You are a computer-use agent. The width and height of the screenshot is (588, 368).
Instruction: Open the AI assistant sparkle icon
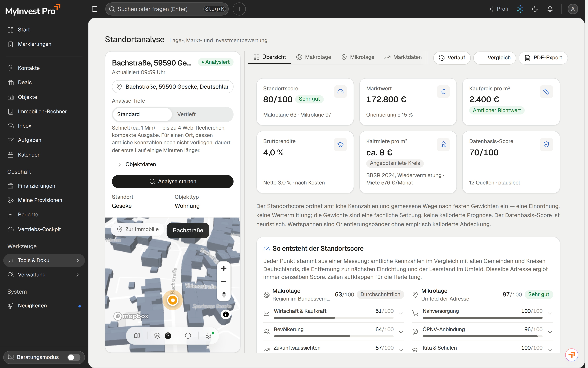tap(520, 9)
